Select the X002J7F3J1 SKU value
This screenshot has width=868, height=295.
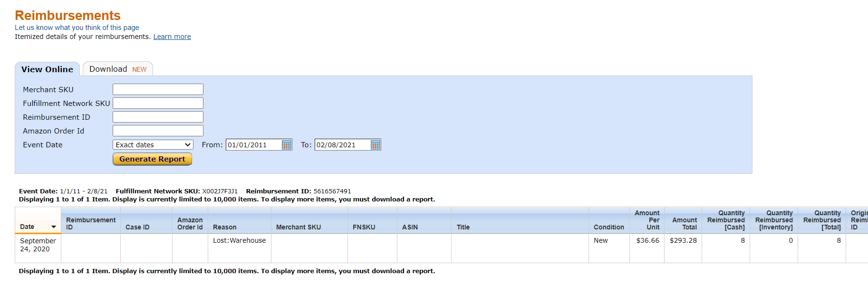[220, 191]
